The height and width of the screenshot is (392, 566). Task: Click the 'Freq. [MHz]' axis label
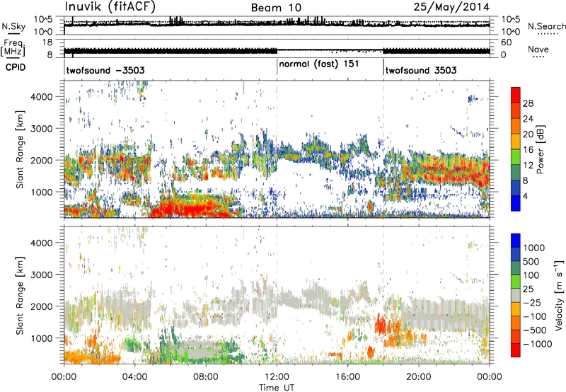point(13,48)
